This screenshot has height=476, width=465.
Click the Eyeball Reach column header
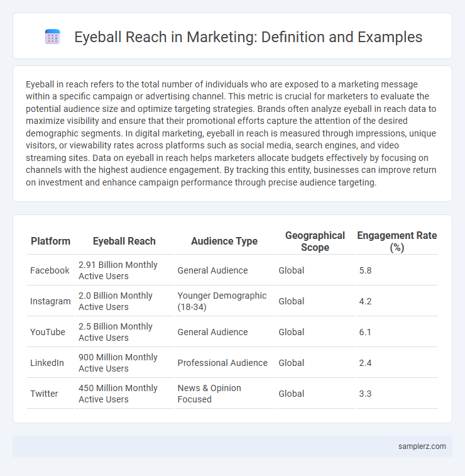124,241
